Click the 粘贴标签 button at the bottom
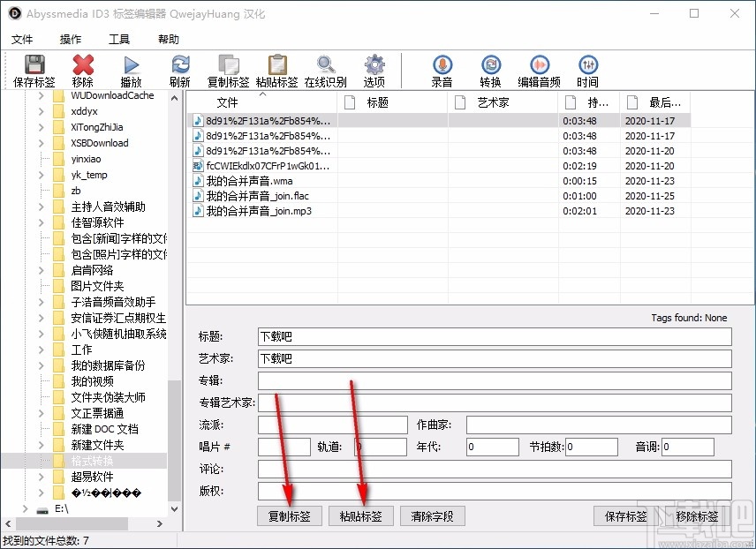Image resolution: width=756 pixels, height=549 pixels. click(x=360, y=515)
